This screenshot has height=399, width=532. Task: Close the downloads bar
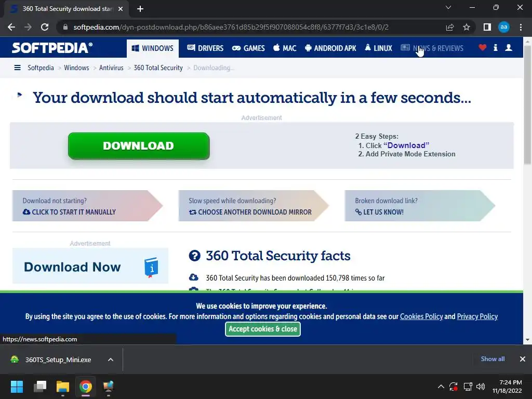click(523, 359)
